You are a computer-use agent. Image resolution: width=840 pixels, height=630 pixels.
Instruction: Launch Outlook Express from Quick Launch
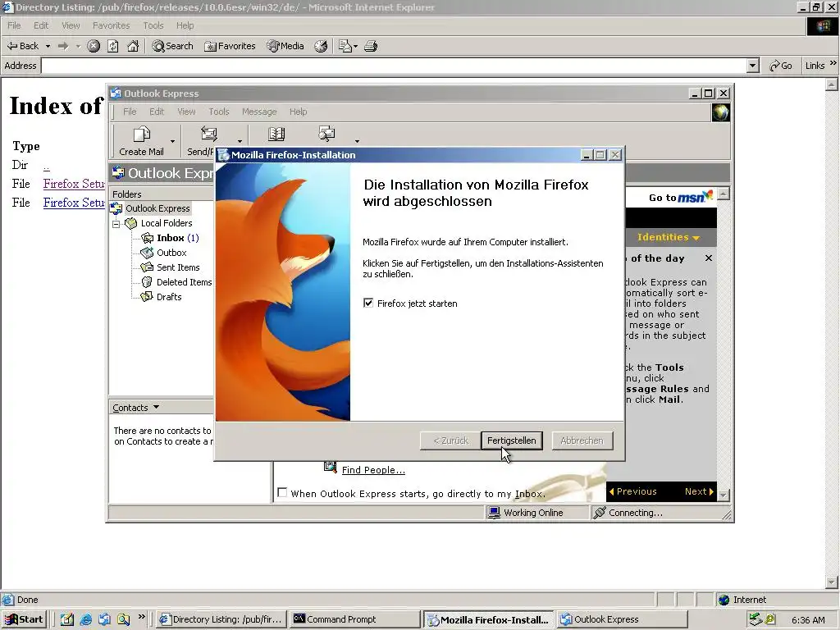(104, 620)
